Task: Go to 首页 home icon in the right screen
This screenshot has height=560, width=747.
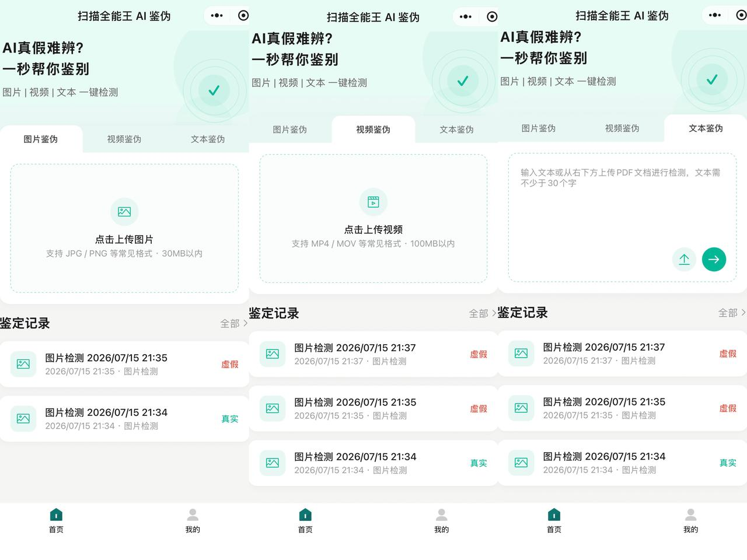Action: [554, 514]
